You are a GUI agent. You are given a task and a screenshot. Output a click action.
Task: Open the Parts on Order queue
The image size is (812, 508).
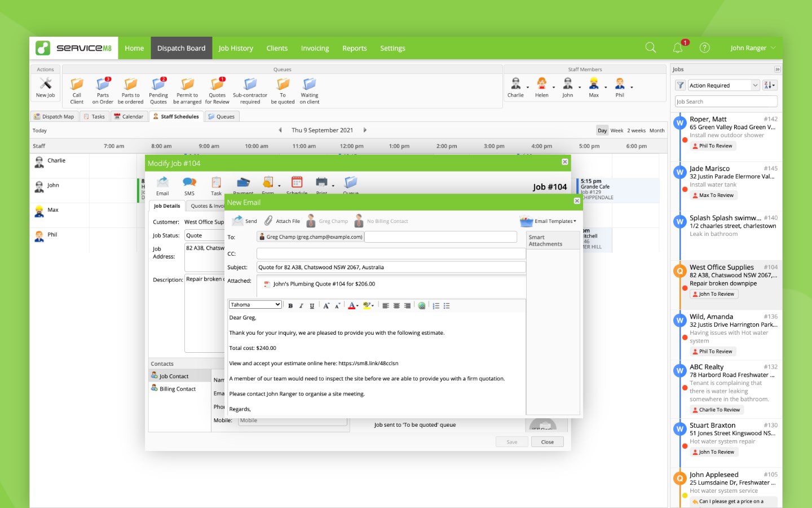(x=103, y=84)
